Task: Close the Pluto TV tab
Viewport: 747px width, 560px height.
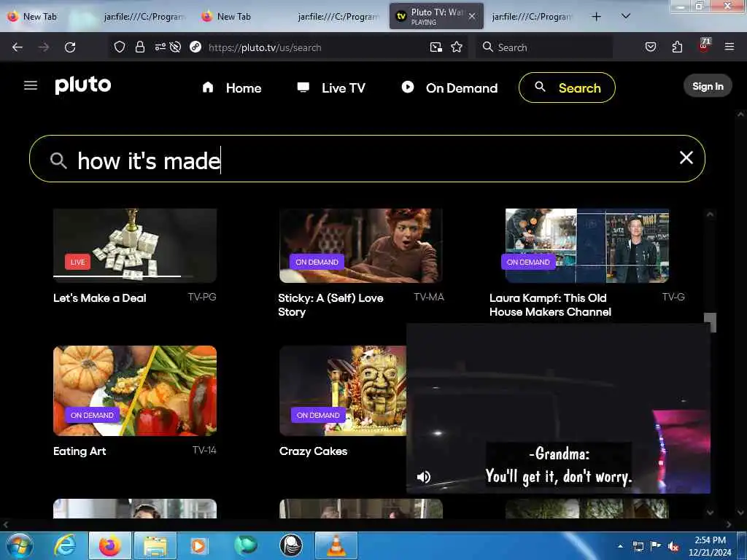Action: tap(472, 16)
